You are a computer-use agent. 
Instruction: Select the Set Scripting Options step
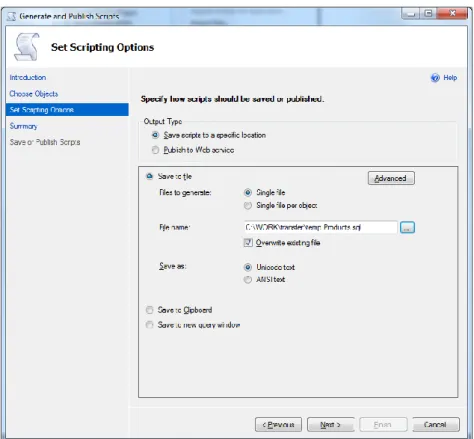(67, 110)
